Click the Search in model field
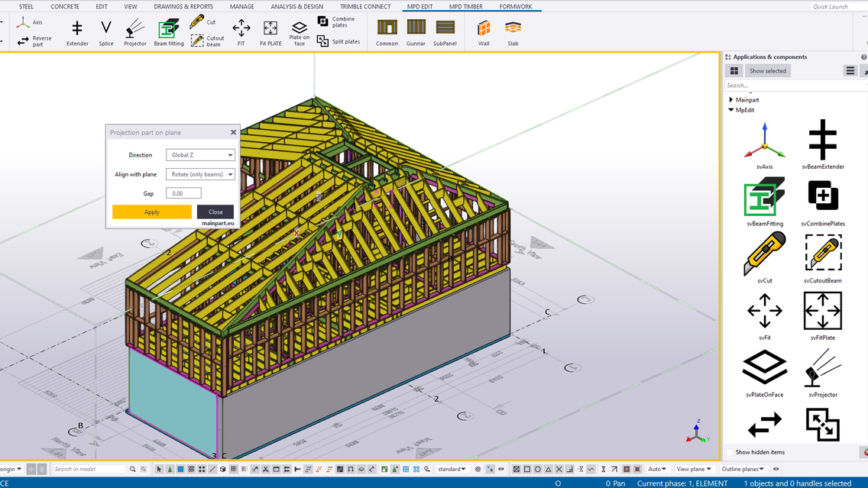 tap(89, 469)
